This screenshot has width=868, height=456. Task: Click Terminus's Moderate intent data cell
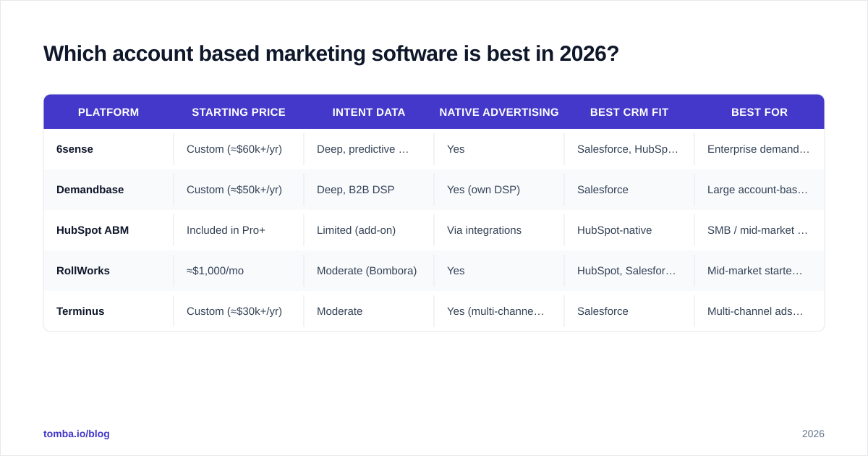[369, 311]
